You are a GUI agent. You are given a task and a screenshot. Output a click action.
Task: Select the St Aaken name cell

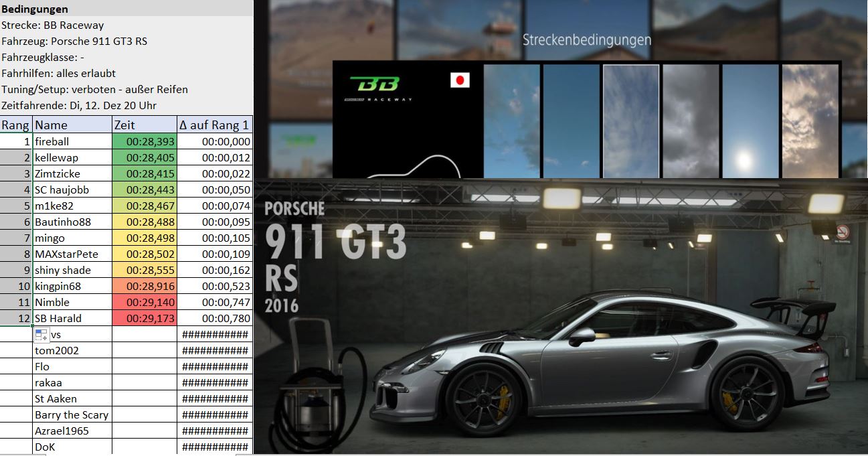point(72,398)
